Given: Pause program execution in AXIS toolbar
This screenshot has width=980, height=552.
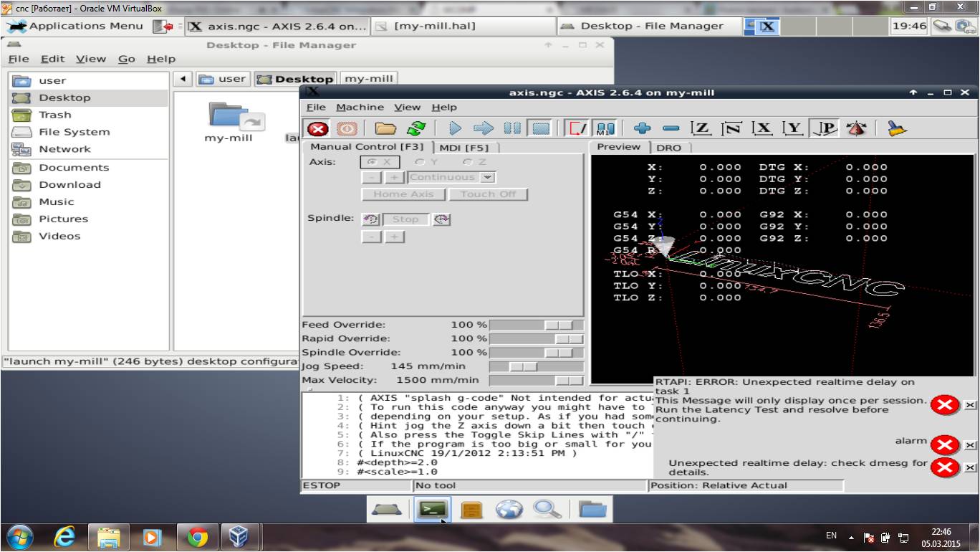Looking at the screenshot, I should [512, 129].
